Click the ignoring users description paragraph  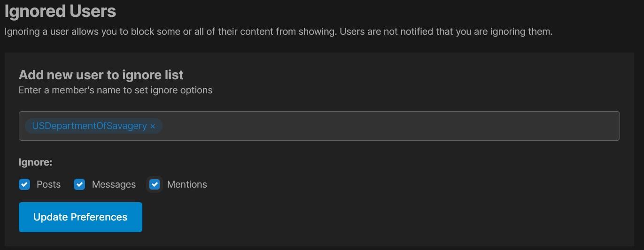(x=279, y=32)
